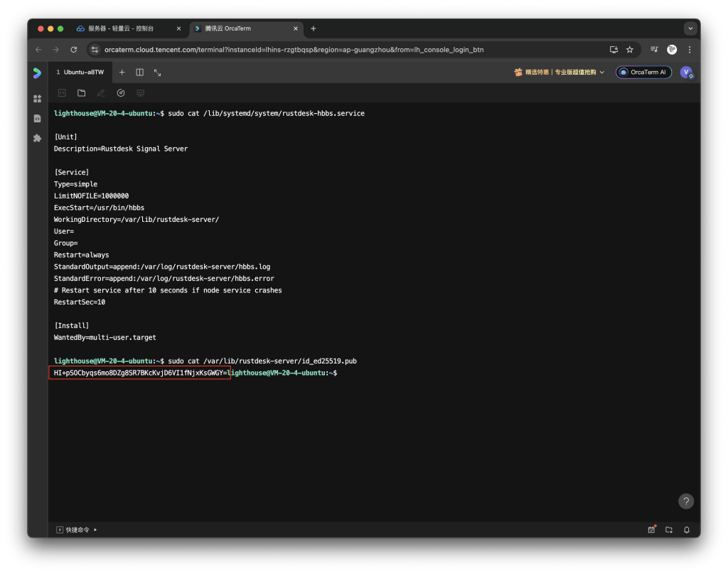This screenshot has width=728, height=574.
Task: Enter fullscreen with the expand arrows icon
Action: coord(157,73)
